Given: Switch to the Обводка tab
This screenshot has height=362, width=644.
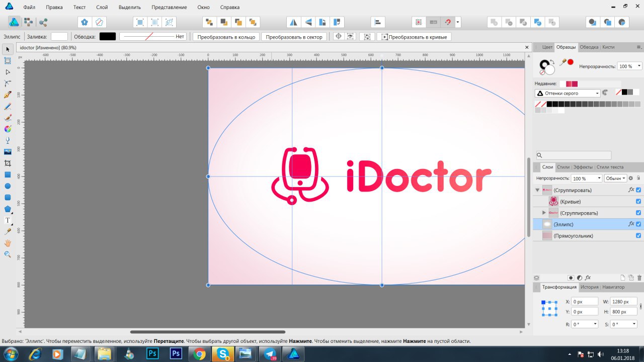Looking at the screenshot, I should point(589,47).
